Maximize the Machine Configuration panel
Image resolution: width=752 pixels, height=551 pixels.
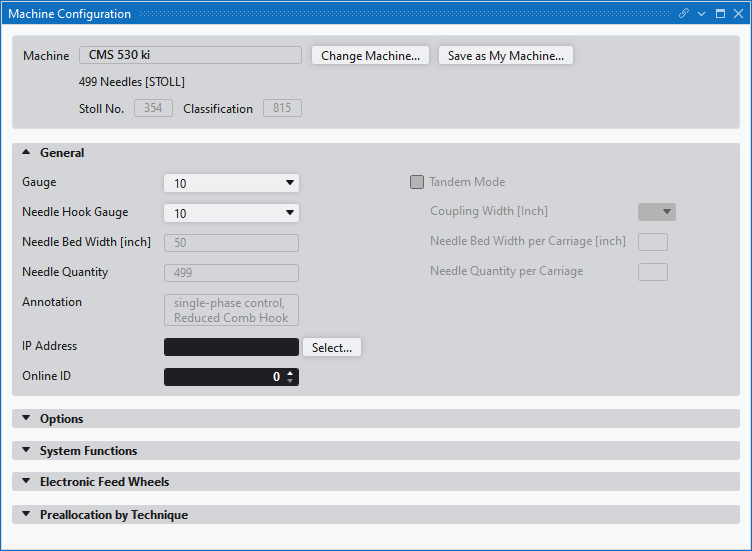720,14
